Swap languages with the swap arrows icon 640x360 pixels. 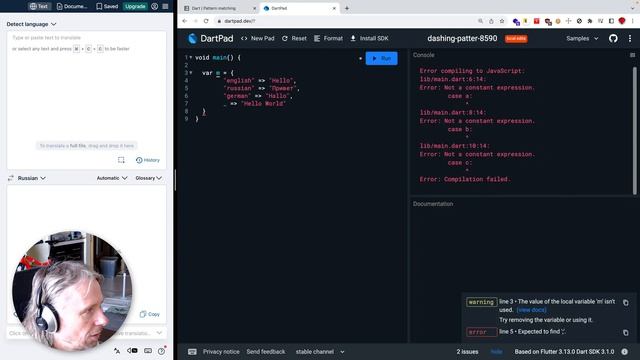point(11,178)
